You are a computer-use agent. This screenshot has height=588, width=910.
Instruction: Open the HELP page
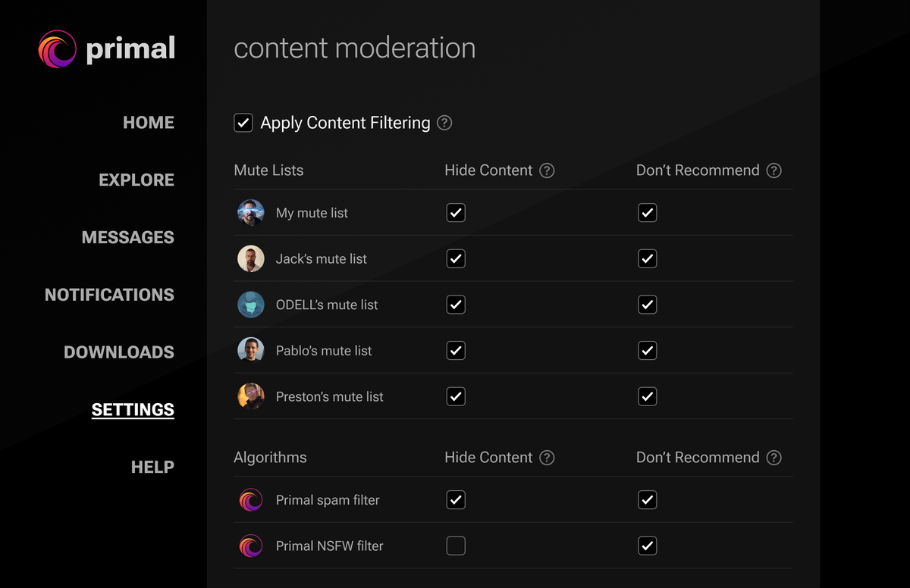152,468
